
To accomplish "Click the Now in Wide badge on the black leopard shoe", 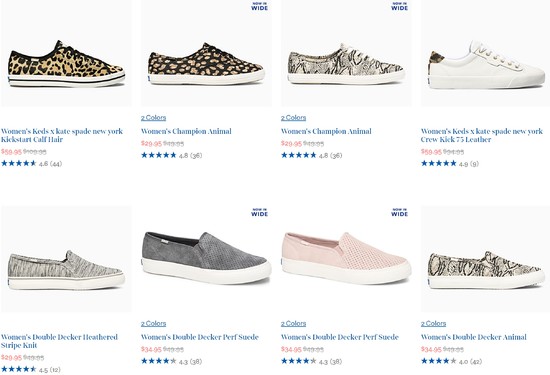I will click(x=260, y=6).
